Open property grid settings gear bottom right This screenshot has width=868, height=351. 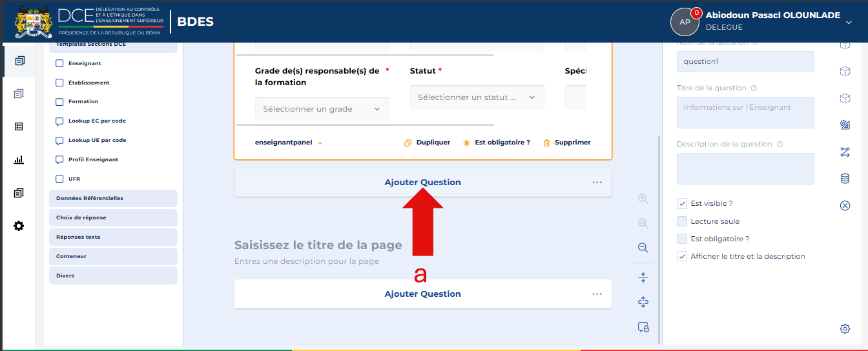[x=845, y=328]
